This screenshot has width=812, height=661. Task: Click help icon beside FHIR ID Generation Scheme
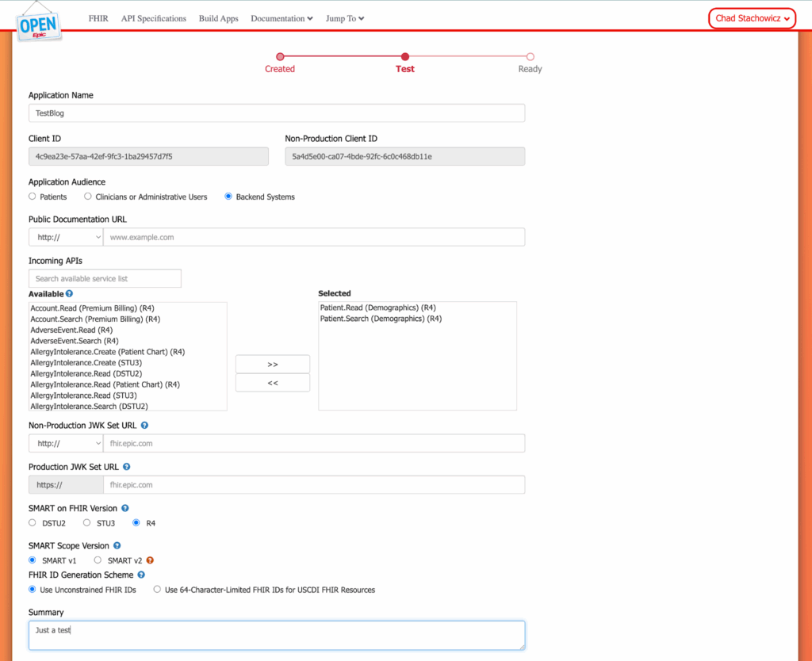click(141, 575)
